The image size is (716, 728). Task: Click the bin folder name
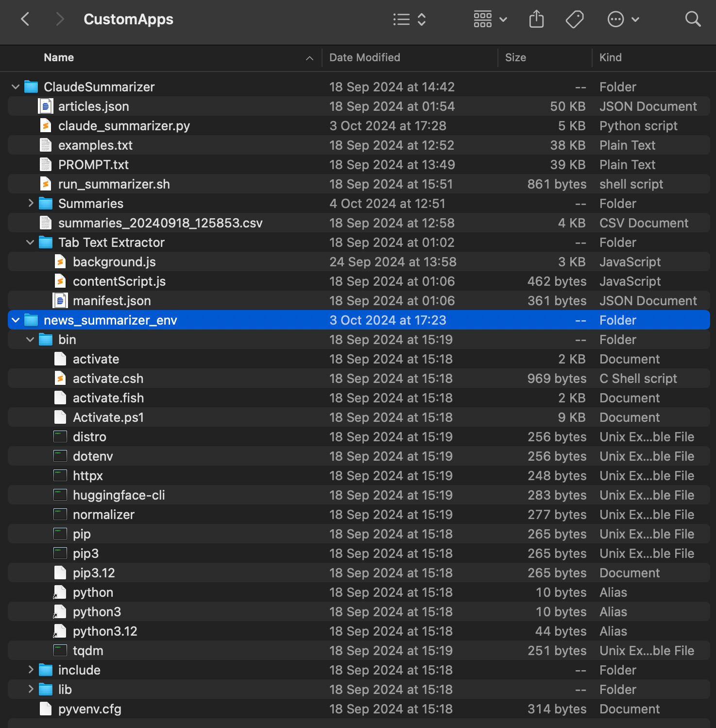67,340
